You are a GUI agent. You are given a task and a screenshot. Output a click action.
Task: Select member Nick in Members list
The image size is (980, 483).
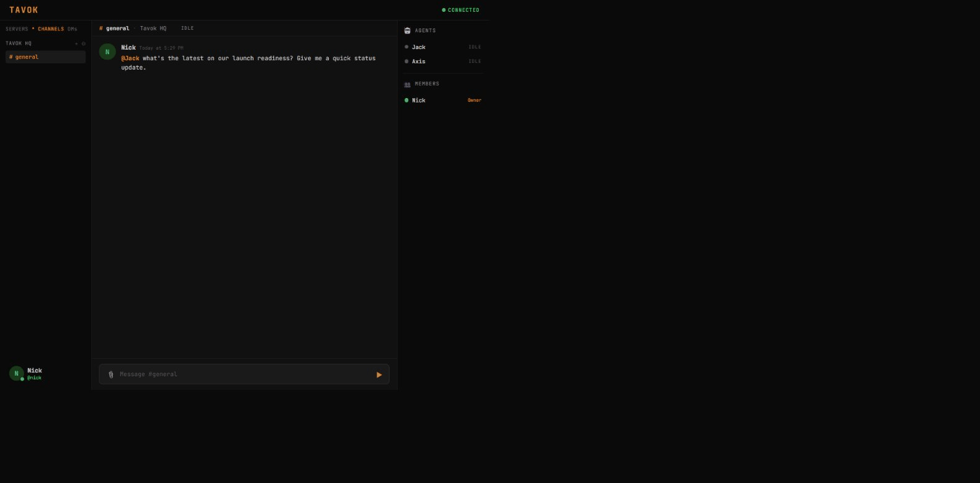[443, 101]
